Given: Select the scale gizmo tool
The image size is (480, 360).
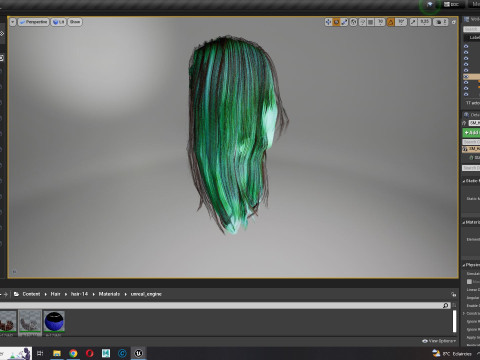Looking at the screenshot, I should (344, 22).
